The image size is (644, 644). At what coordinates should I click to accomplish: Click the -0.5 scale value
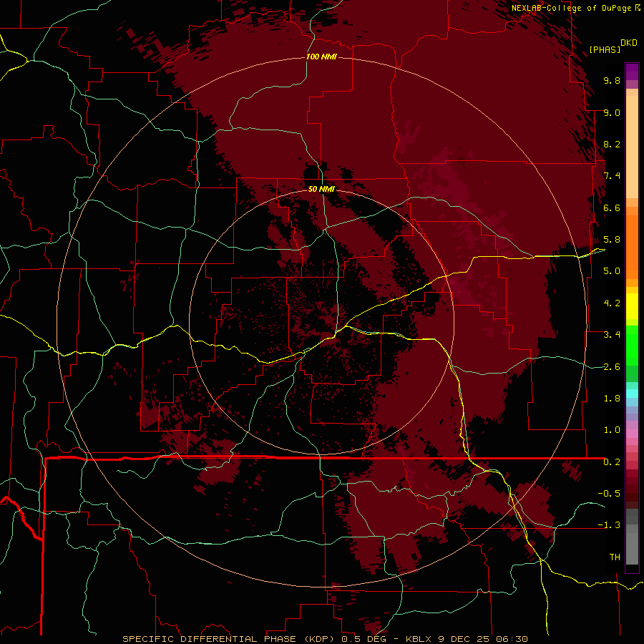click(x=609, y=494)
